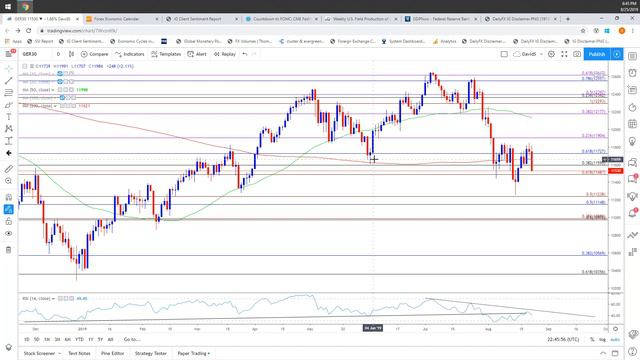Activate the zoom-in magnifier tool
The image size is (640, 360).
[9, 181]
